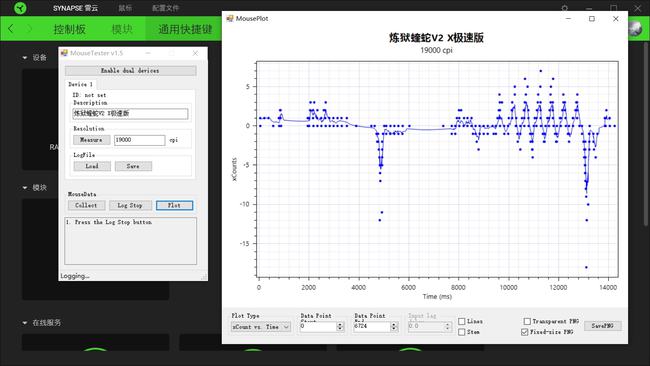The image size is (650, 366).
Task: Click the SavePNG button
Action: (x=603, y=326)
